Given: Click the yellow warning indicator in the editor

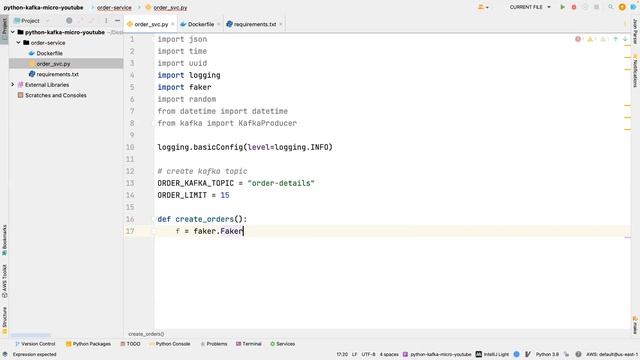Looking at the screenshot, I should click(591, 39).
